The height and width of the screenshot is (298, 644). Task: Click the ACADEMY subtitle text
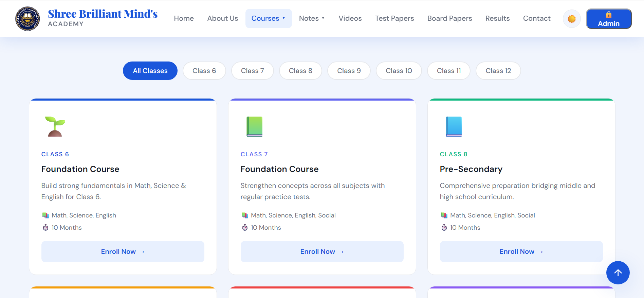coord(66,24)
